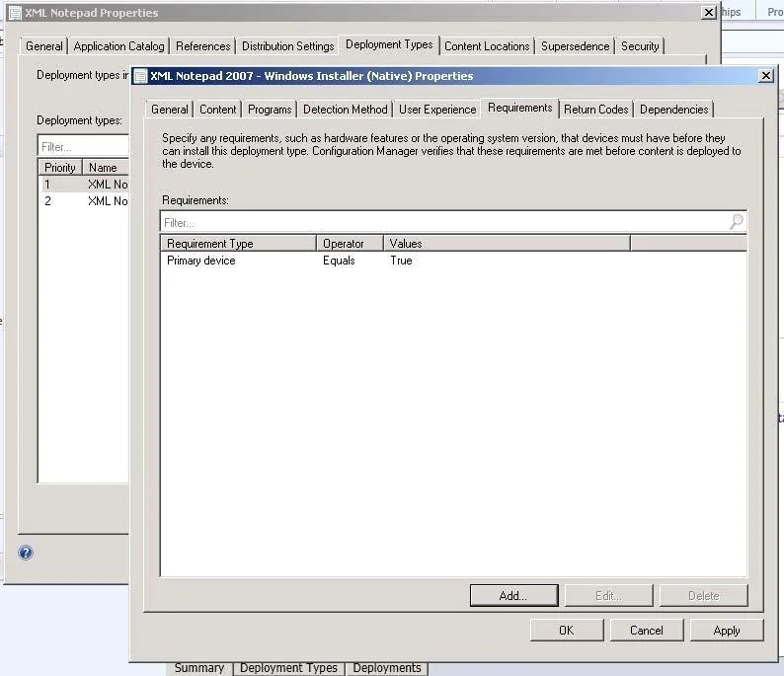Click the Apply button
This screenshot has width=784, height=676.
[727, 630]
